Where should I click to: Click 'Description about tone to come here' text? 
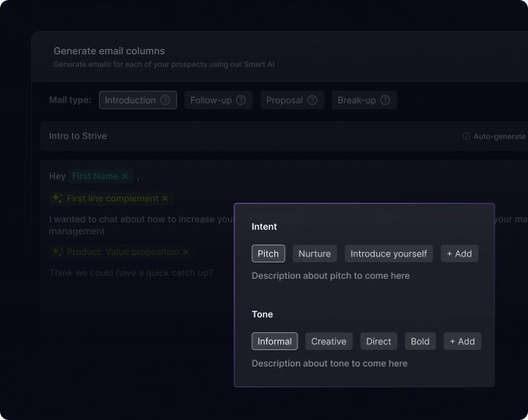(329, 364)
